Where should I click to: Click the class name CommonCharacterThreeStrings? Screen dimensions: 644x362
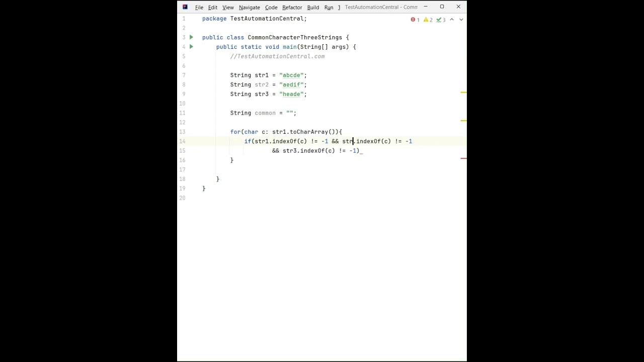coord(294,38)
